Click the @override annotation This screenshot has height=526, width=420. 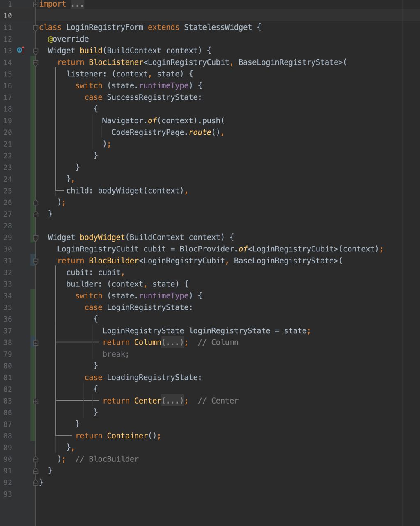(68, 39)
